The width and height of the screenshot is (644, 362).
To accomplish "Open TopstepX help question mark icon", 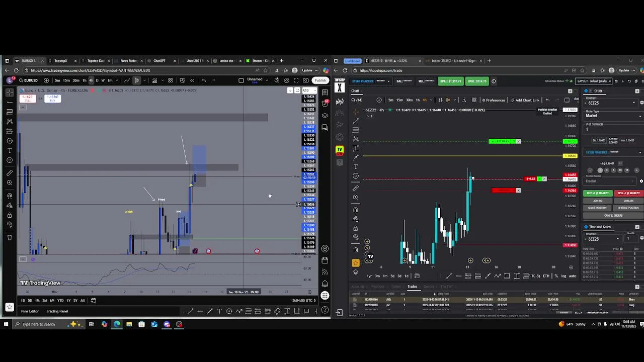I will coord(340,162).
